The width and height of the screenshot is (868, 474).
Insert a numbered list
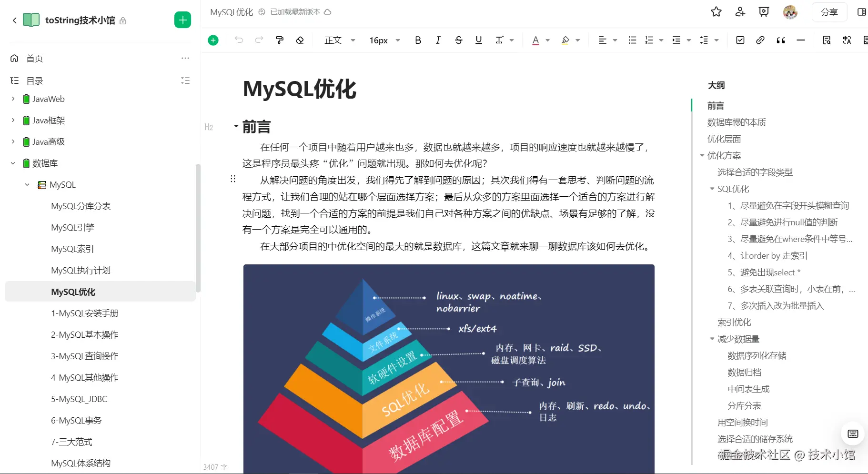click(649, 40)
